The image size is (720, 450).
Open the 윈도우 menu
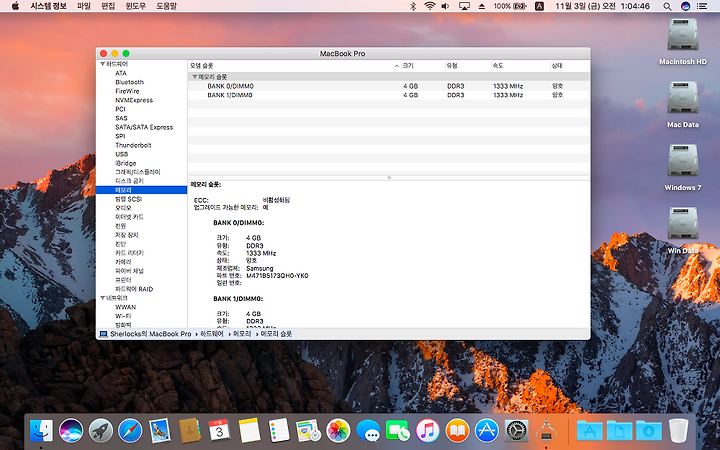(135, 6)
